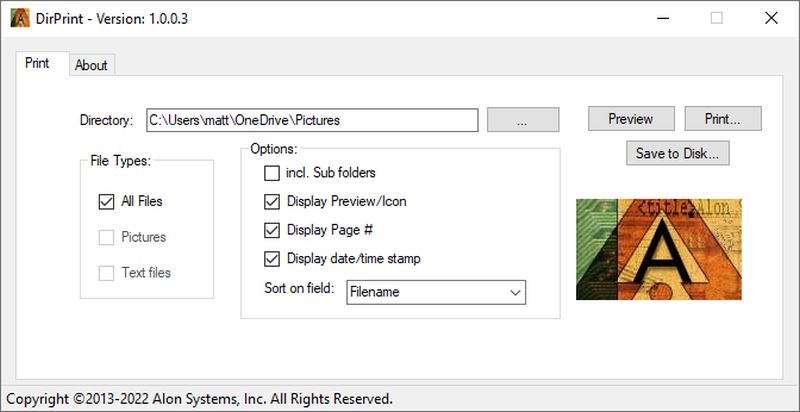Open folder browser with the ... button
The width and height of the screenshot is (800, 412).
(523, 120)
